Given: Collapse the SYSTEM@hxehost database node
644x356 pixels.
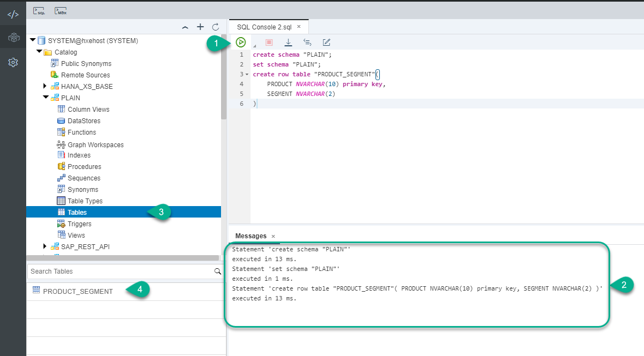Looking at the screenshot, I should click(x=32, y=40).
